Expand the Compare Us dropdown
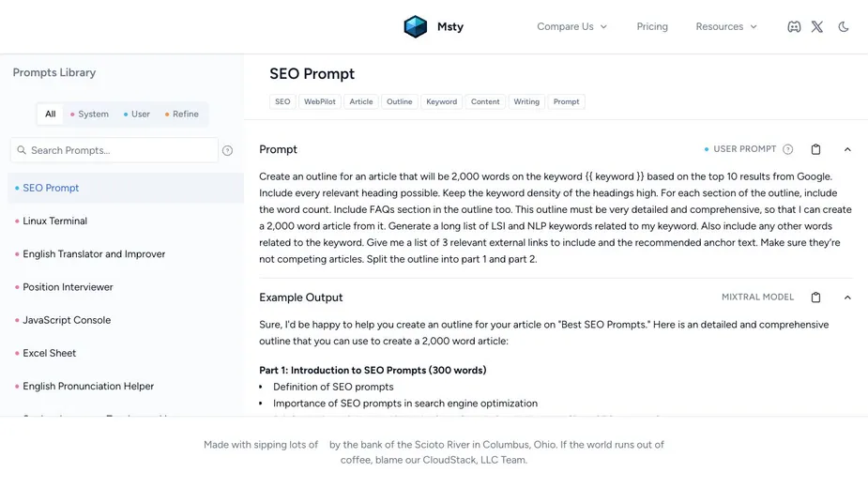The height and width of the screenshot is (488, 868). tap(571, 27)
